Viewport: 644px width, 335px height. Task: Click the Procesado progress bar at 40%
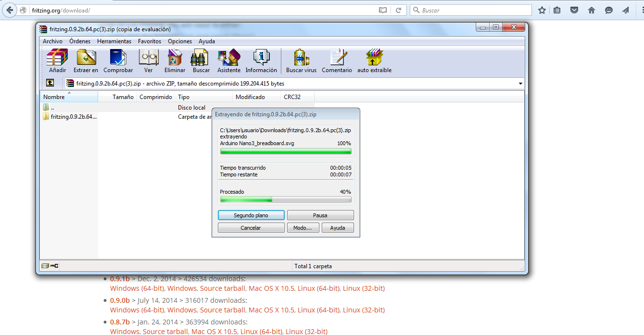pos(286,199)
